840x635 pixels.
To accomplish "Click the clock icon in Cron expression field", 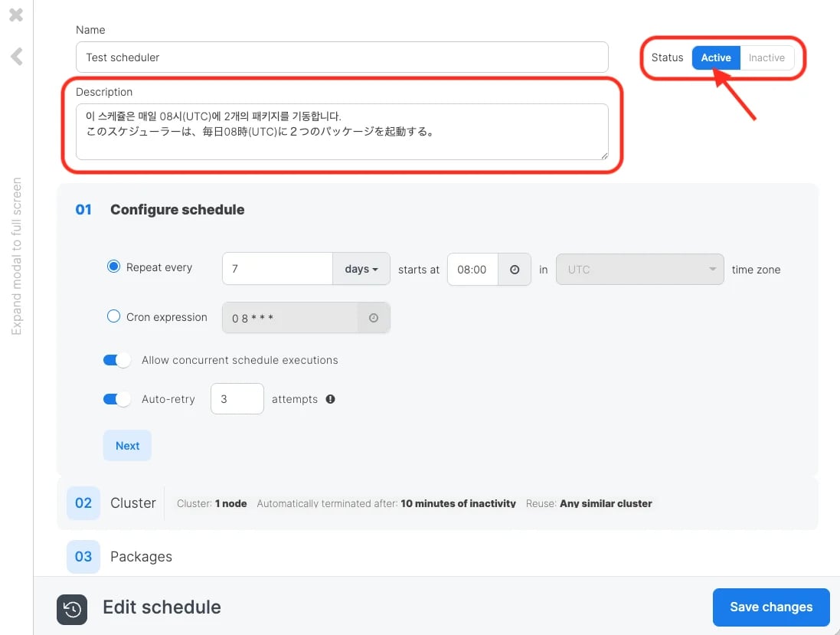I will 374,318.
